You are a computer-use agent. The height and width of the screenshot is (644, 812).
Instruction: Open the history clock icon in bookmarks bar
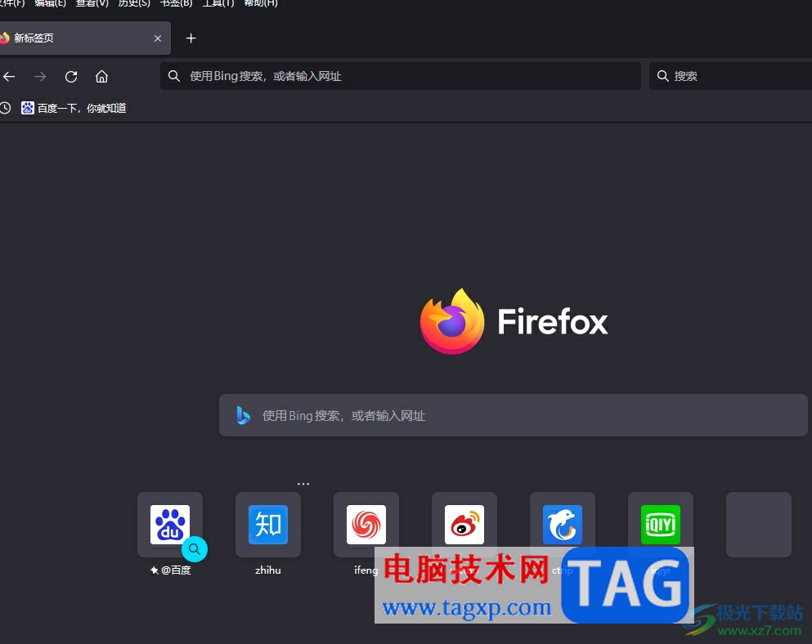tap(5, 108)
